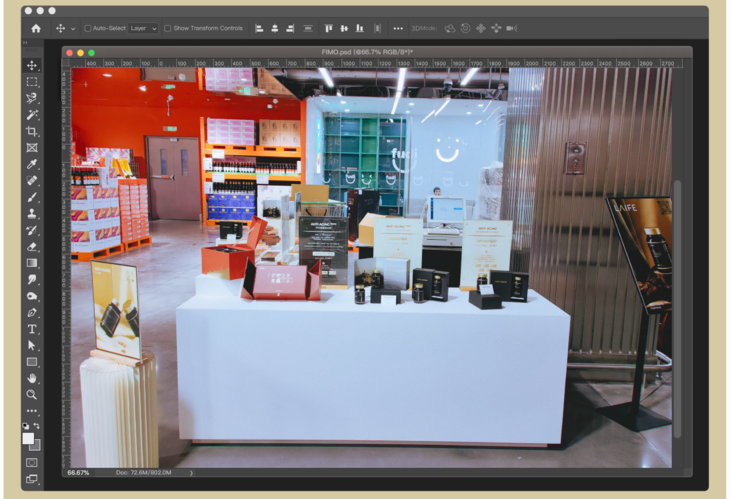Select the Crop tool
The height and width of the screenshot is (499, 730).
[x=32, y=131]
